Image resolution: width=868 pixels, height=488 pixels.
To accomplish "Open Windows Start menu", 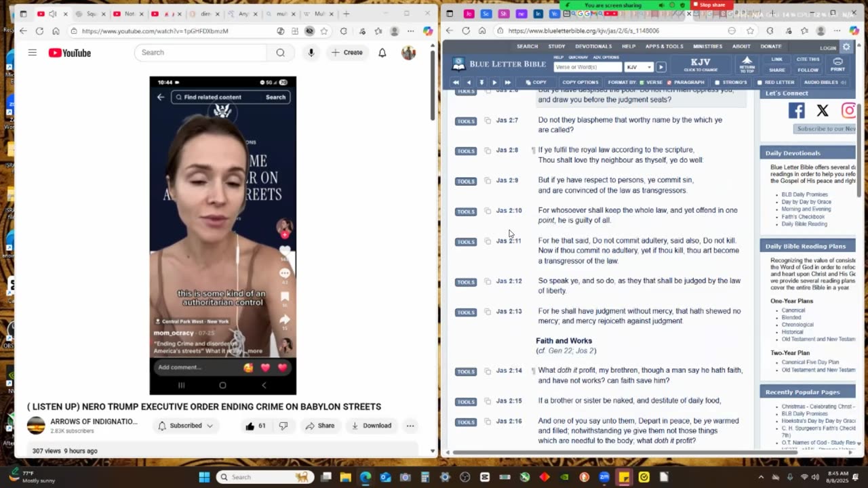I will click(204, 477).
